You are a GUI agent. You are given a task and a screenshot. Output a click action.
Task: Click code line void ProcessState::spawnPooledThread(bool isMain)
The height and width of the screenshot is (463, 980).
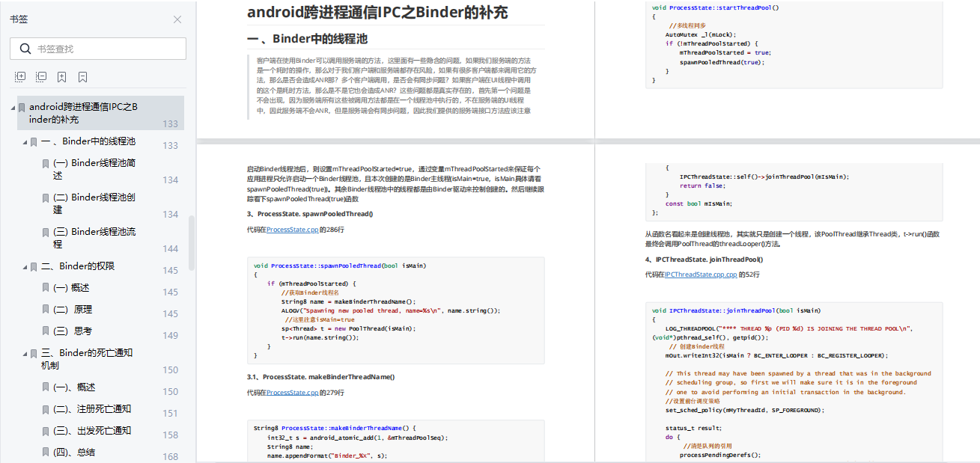tap(340, 266)
